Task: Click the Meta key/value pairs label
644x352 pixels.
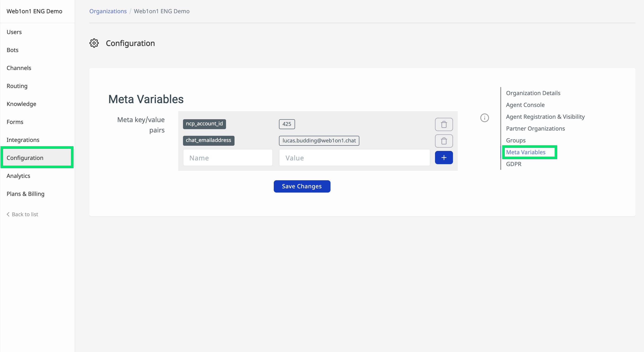Action: point(141,125)
